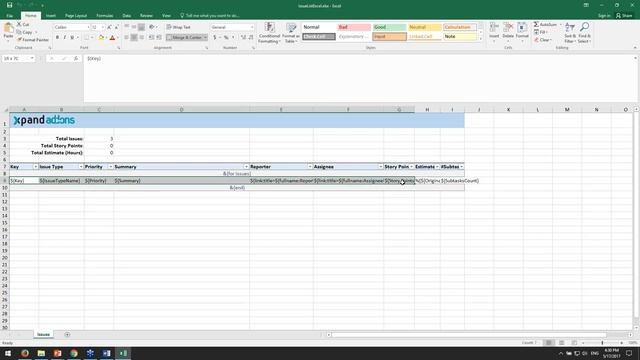Open the Borders dropdown
640x360 pixels.
pyautogui.click(x=92, y=38)
